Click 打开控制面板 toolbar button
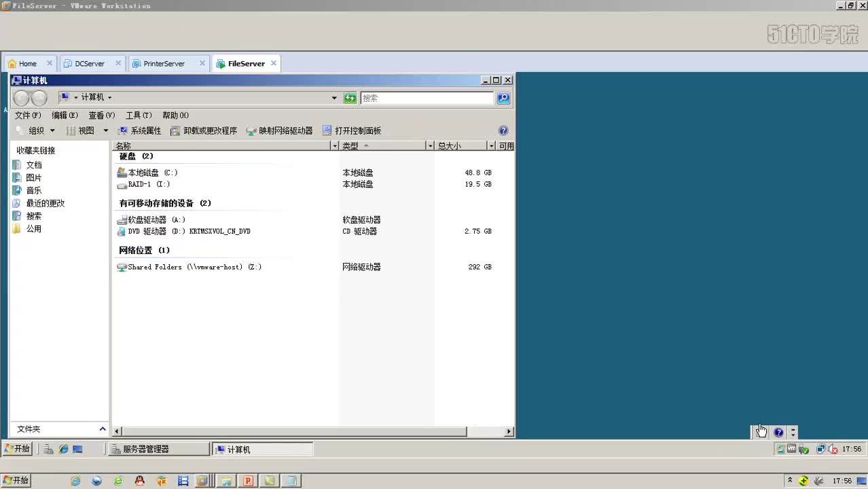Viewport: 868px width, 489px height. (352, 130)
